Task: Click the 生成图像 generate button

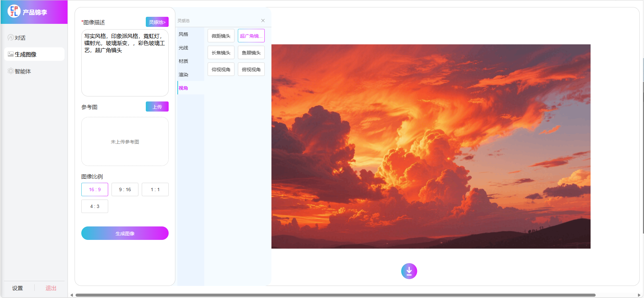Action: (125, 233)
